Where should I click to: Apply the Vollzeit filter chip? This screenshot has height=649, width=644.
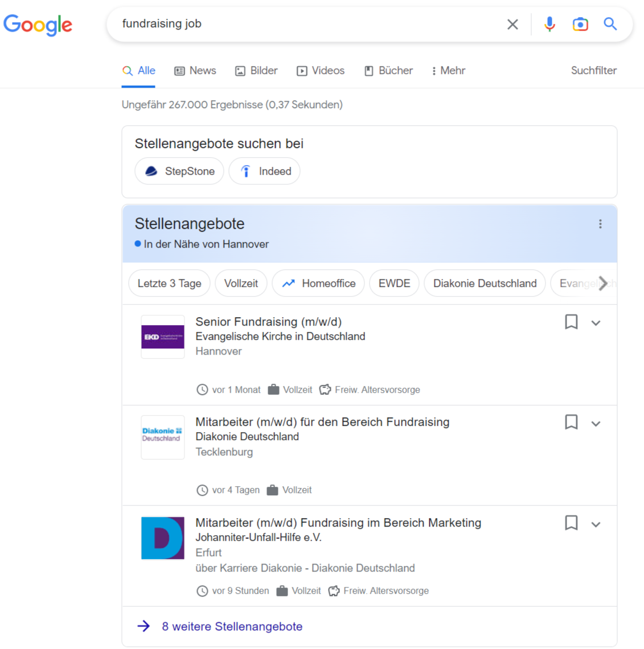click(x=241, y=283)
